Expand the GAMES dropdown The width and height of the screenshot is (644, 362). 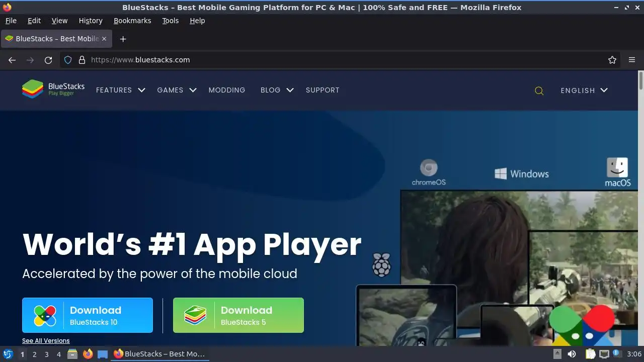(177, 90)
